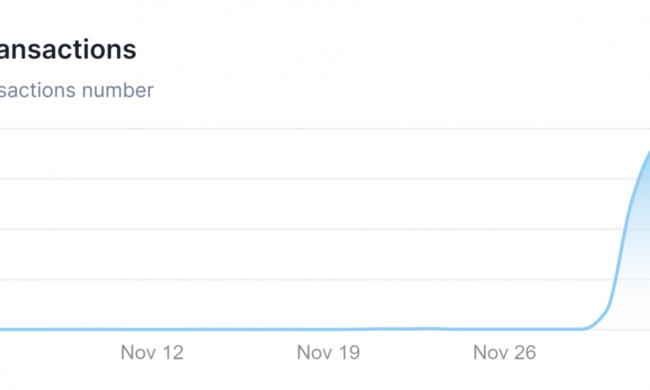The image size is (650, 390).
Task: Click the flat line at the chart's left edge
Action: 6,330
